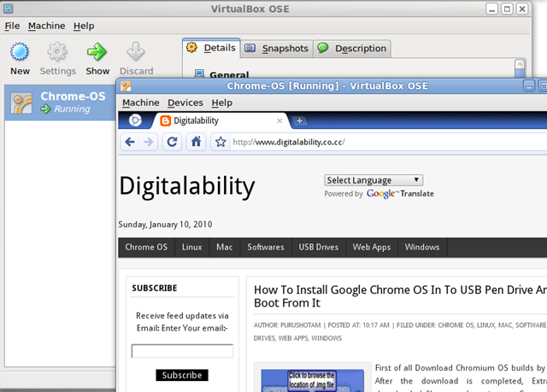Open the How To Install Chrome OS article title
The width and height of the screenshot is (547, 392).
[400, 296]
